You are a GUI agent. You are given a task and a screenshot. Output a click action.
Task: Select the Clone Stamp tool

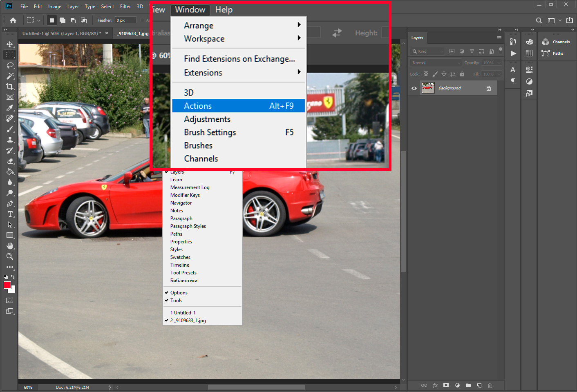(x=9, y=140)
